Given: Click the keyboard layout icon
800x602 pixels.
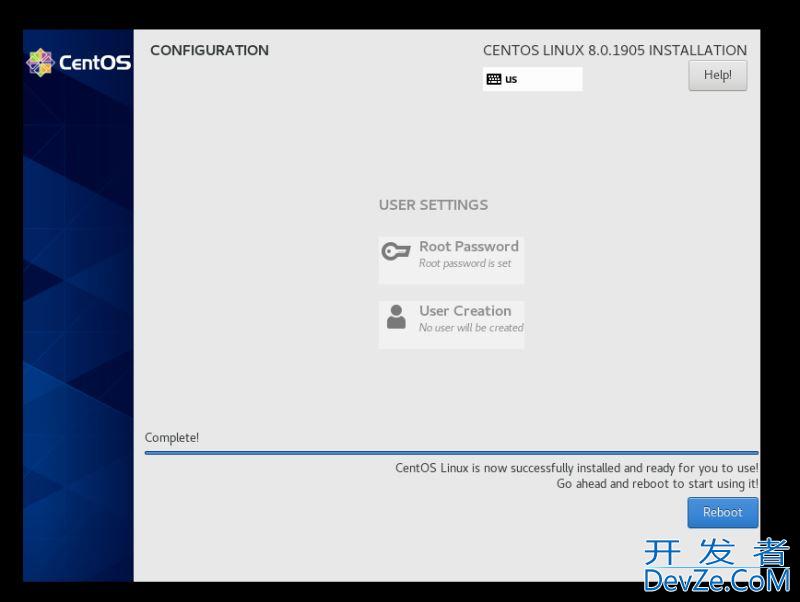Looking at the screenshot, I should 493,79.
